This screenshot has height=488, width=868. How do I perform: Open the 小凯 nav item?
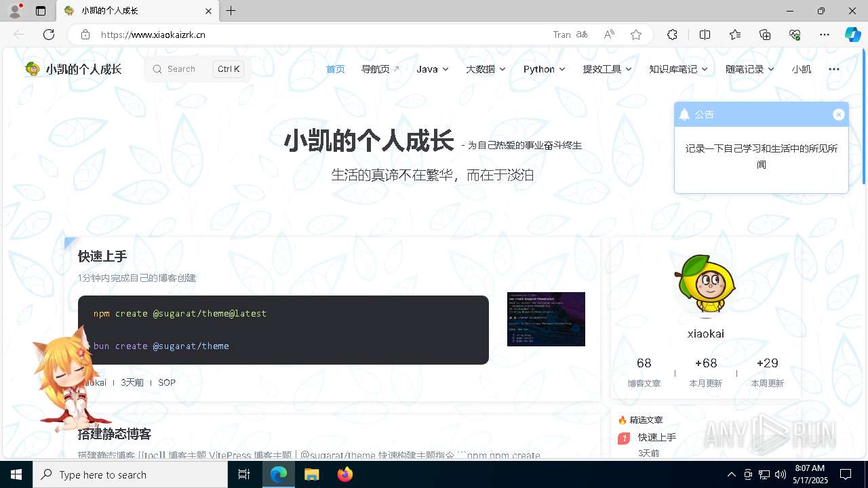pyautogui.click(x=801, y=69)
